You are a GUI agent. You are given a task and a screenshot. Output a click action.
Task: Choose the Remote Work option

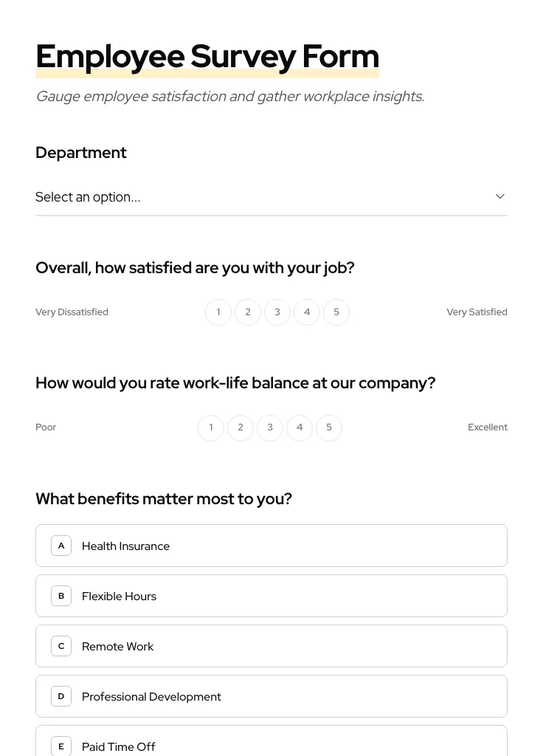(271, 646)
